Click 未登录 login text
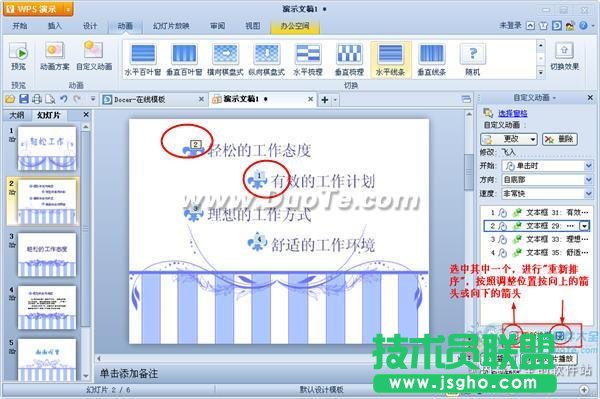The image size is (600, 399). click(x=510, y=26)
